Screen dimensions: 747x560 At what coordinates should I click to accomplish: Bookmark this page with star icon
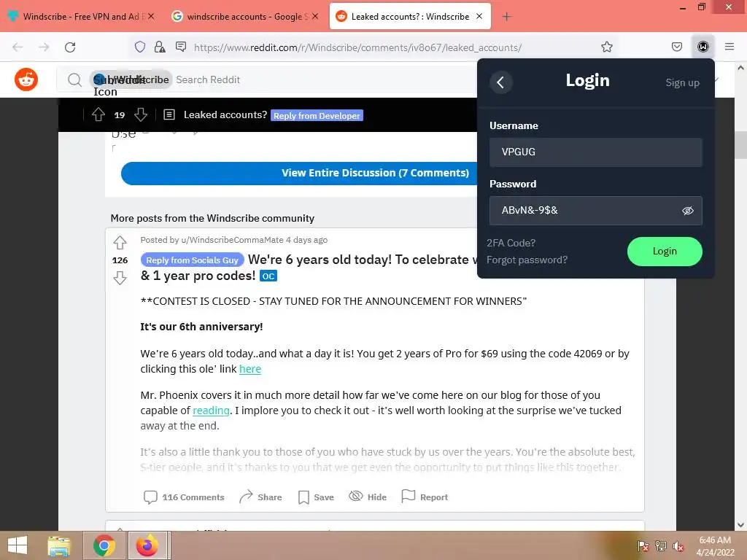tap(606, 47)
